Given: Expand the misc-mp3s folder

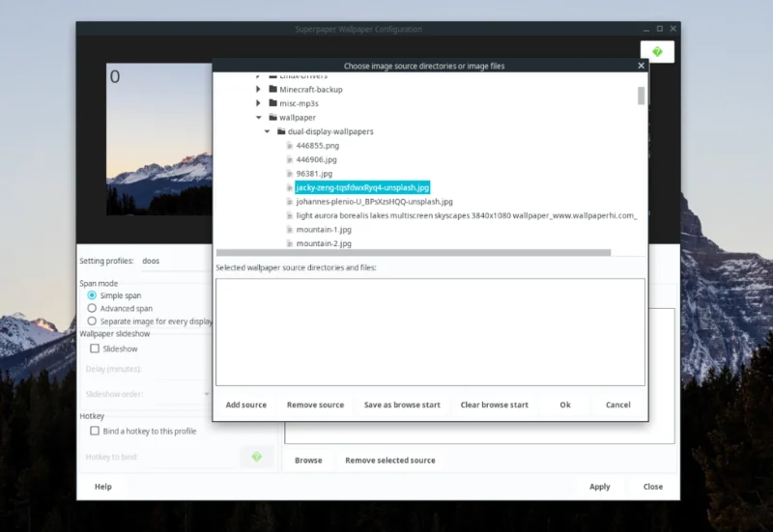Looking at the screenshot, I should point(258,103).
